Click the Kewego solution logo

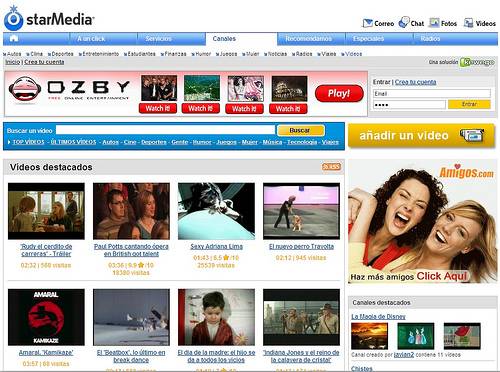click(477, 62)
